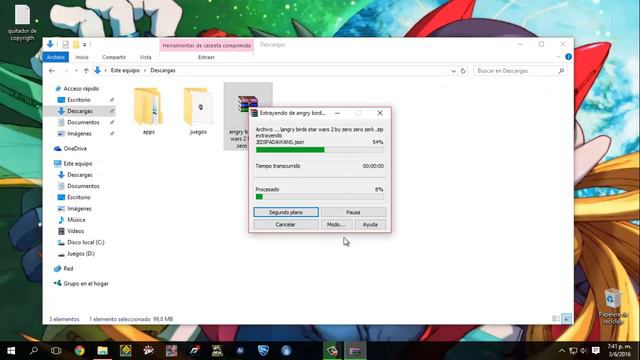
Task: Select Acceso rápido in navigation pane
Action: click(81, 89)
